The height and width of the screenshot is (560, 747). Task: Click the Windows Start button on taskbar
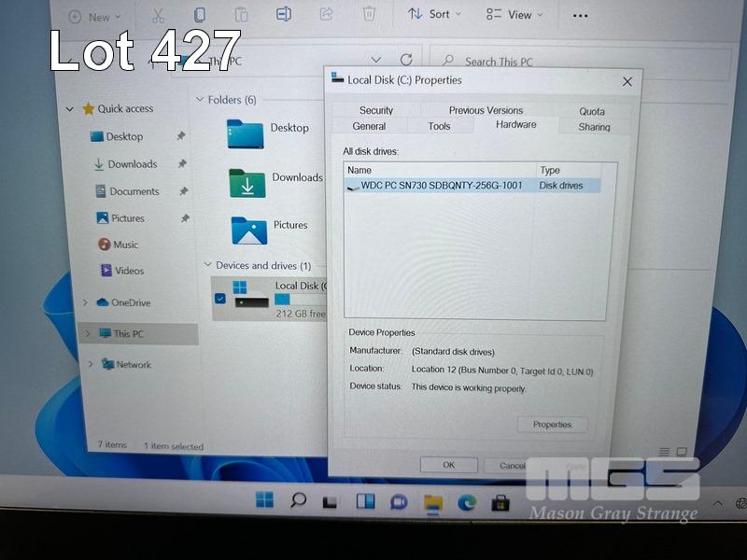point(265,500)
